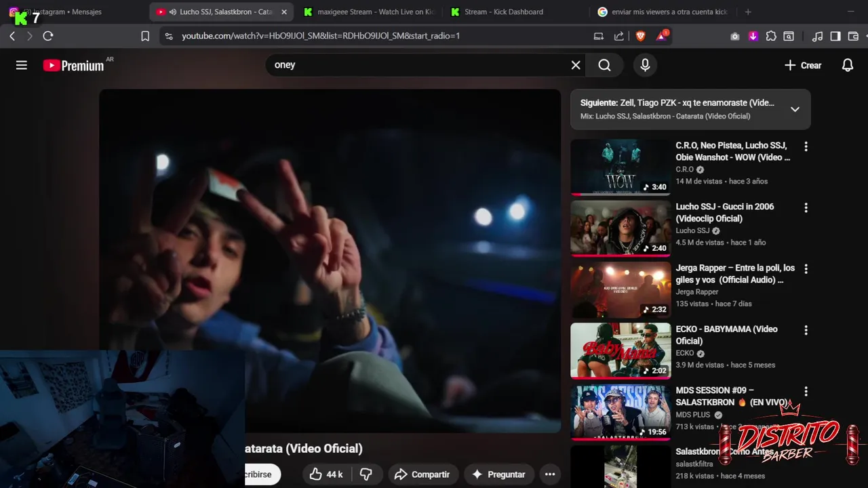868x488 pixels.
Task: Open 'ECKO - BABYMAMA (Video Oficial)' title
Action: (x=726, y=335)
